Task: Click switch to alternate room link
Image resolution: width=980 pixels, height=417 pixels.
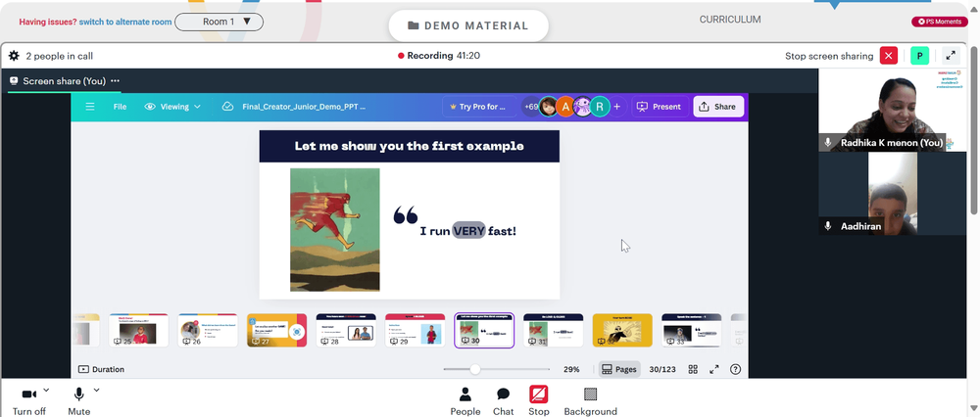Action: click(125, 22)
